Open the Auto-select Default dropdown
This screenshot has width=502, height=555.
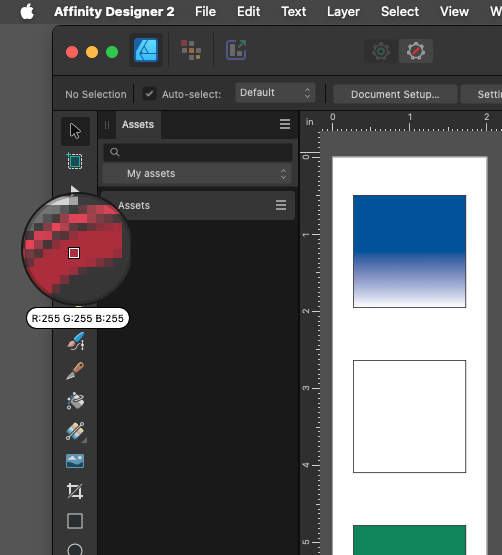275,93
